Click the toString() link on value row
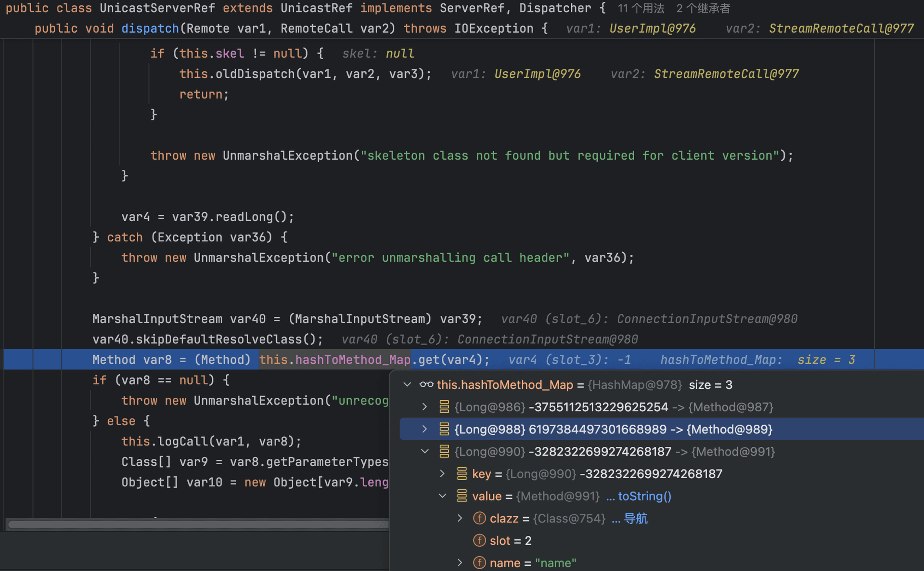924x571 pixels. point(644,496)
